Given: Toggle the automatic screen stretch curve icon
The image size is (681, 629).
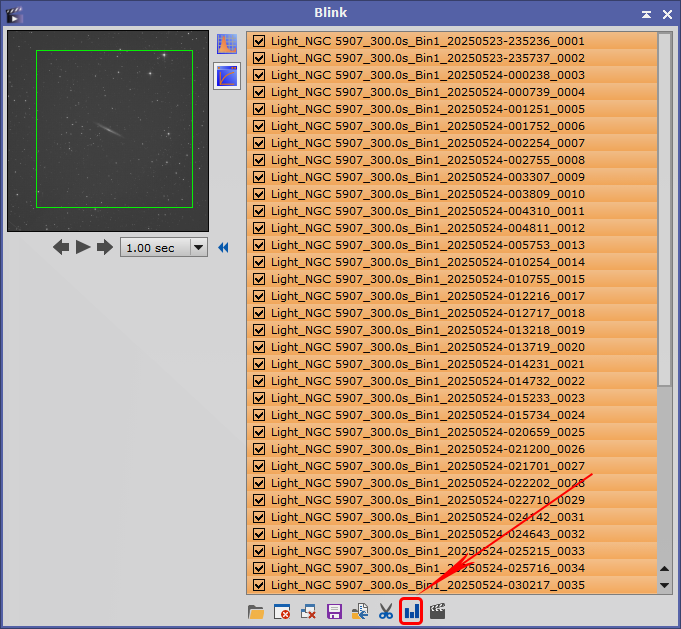Looking at the screenshot, I should click(x=227, y=76).
